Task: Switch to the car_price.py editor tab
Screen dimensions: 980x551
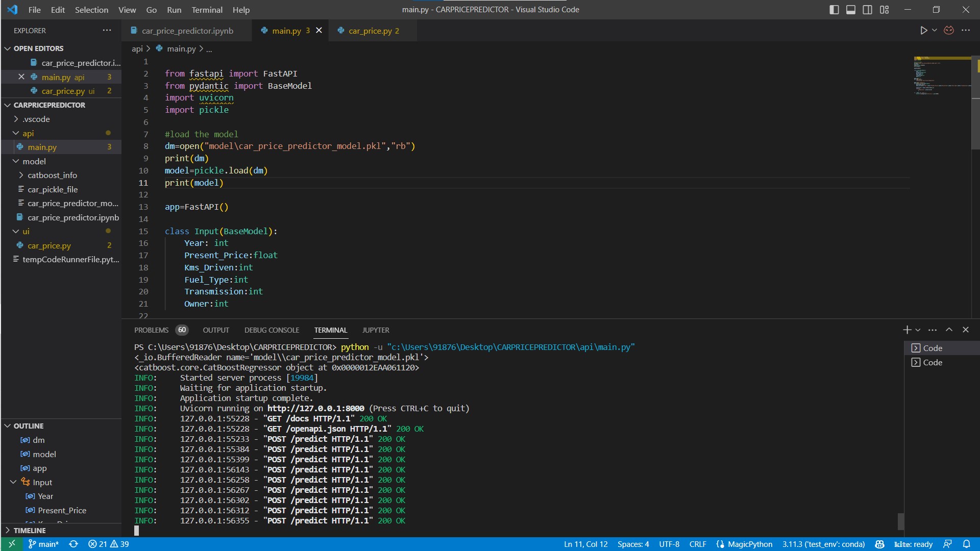Action: (x=372, y=31)
